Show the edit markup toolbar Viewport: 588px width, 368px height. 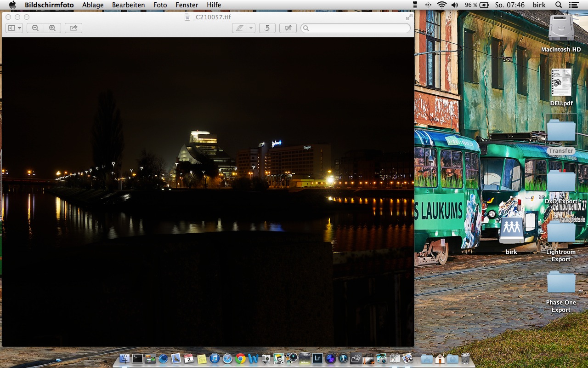coord(288,28)
